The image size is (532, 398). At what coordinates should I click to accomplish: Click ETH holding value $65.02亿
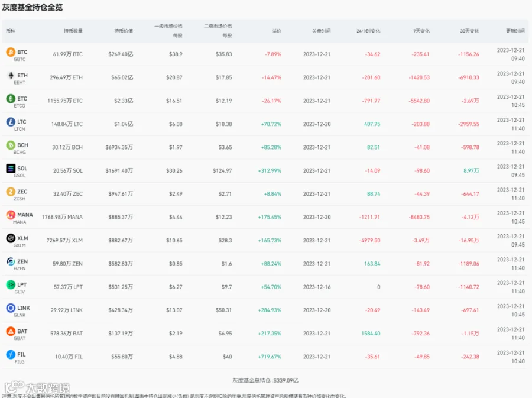pyautogui.click(x=122, y=77)
